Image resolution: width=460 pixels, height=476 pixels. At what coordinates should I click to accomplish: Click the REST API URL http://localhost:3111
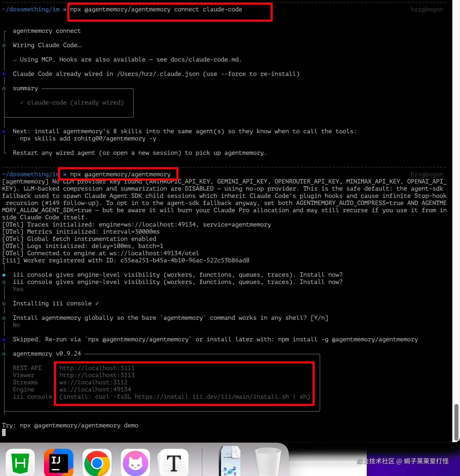(x=97, y=368)
